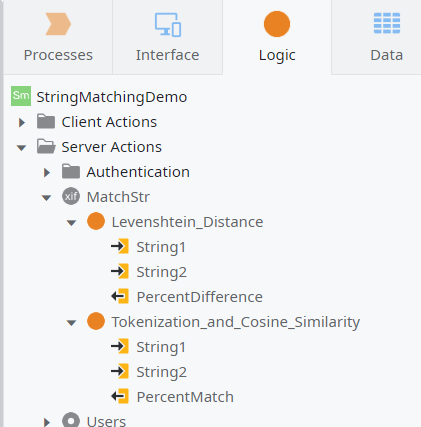Click the Interface screens icon
The width and height of the screenshot is (421, 427).
168,24
